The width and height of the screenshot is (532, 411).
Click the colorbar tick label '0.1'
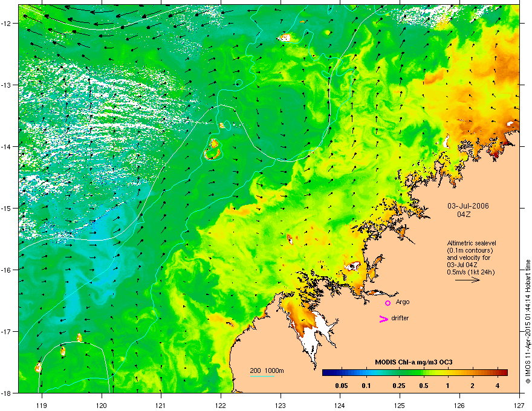(x=366, y=386)
